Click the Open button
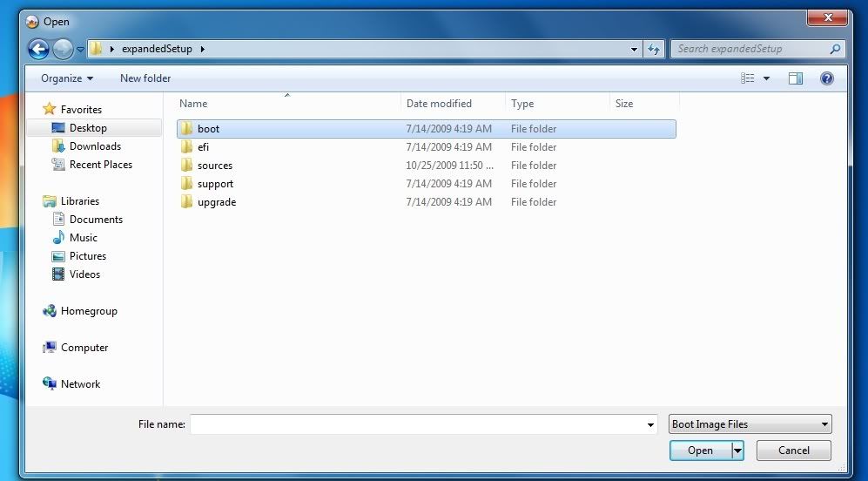Viewport: 868px width, 481px height. coord(700,451)
